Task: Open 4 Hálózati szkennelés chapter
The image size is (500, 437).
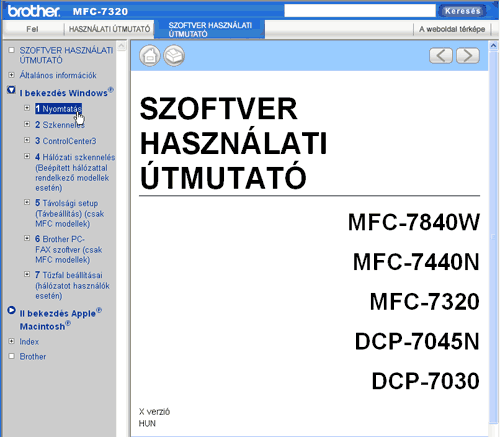Action: coord(75,172)
